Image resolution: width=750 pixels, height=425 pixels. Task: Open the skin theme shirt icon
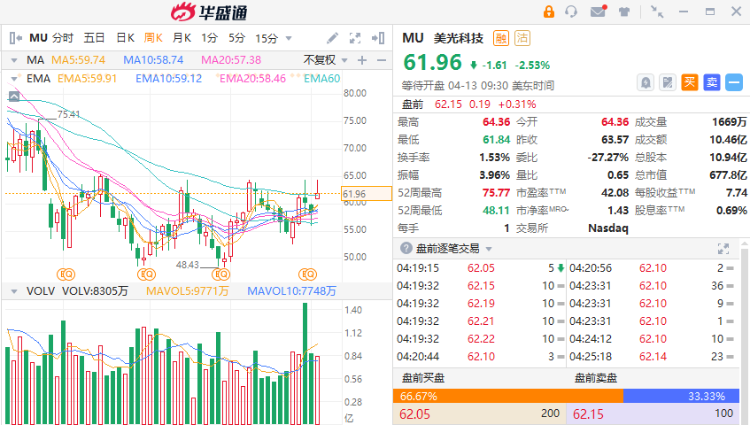click(x=624, y=11)
